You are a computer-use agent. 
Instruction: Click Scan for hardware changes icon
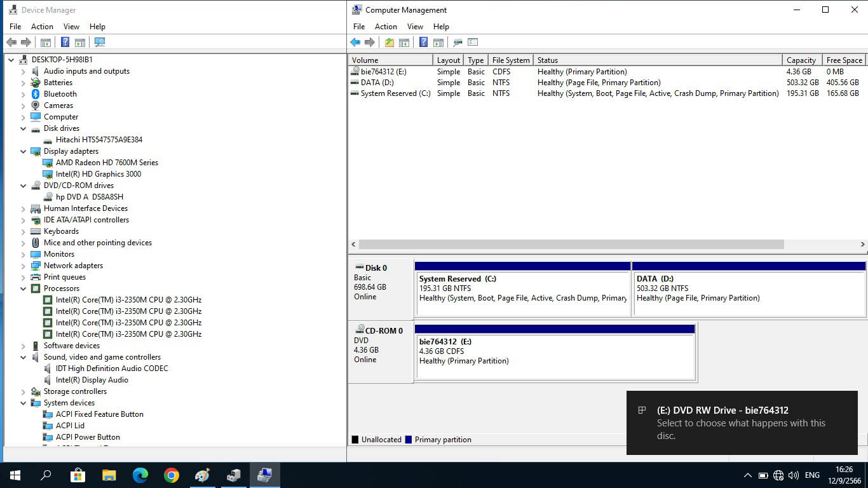tap(100, 43)
